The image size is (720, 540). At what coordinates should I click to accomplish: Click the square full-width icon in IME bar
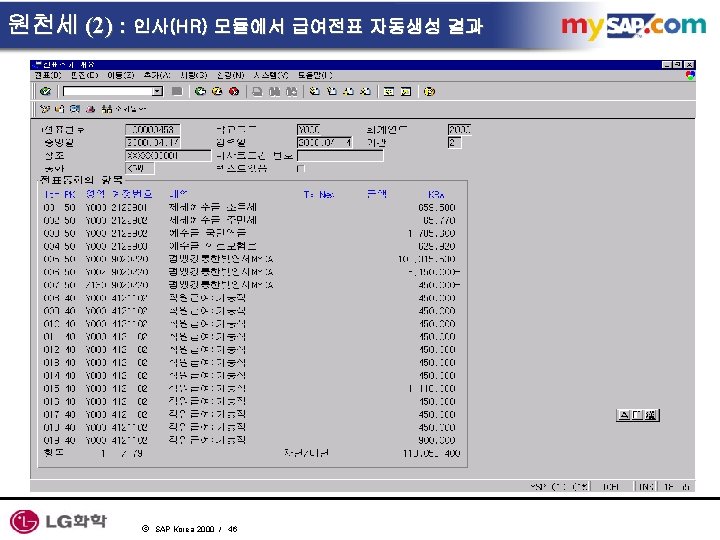tap(637, 415)
